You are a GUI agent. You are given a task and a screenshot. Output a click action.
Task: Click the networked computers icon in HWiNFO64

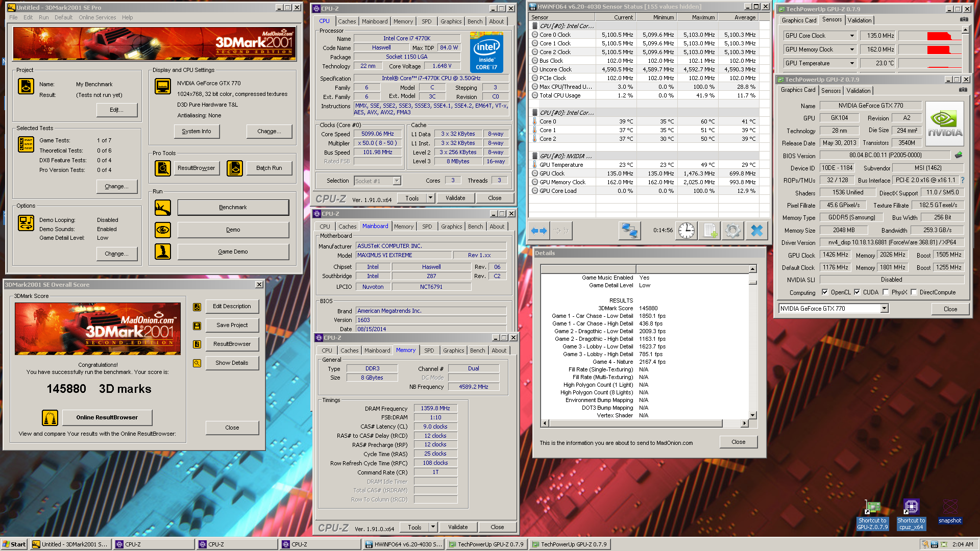point(629,231)
